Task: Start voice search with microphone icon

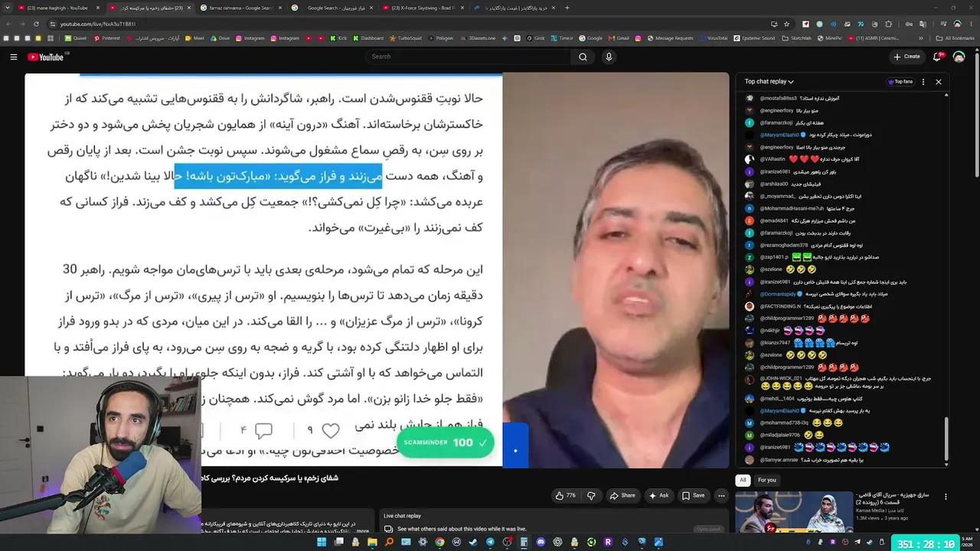Action: coord(609,57)
